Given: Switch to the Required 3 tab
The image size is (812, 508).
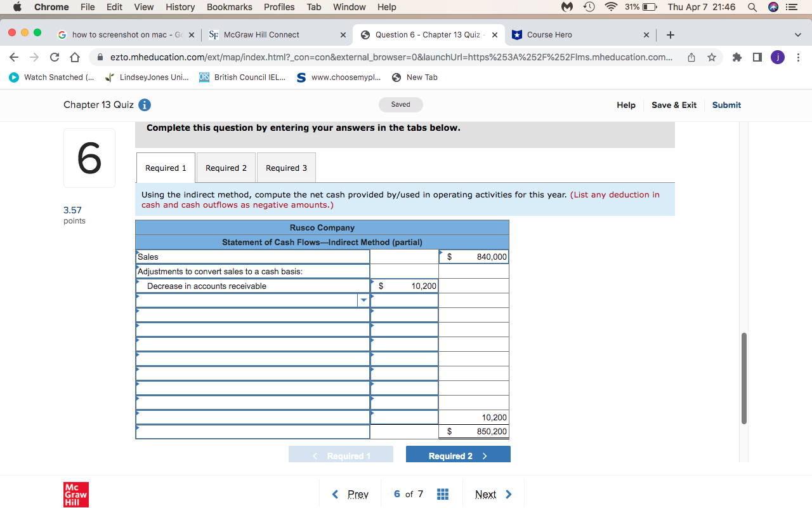Looking at the screenshot, I should [286, 167].
